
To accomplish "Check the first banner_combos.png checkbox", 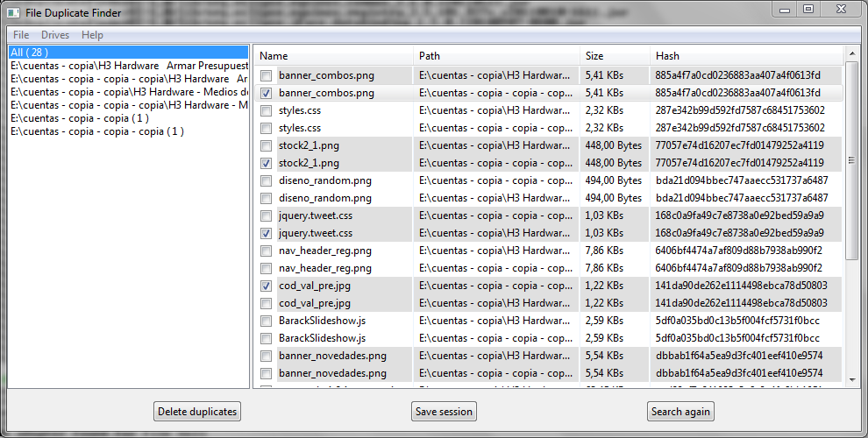I will tap(267, 75).
